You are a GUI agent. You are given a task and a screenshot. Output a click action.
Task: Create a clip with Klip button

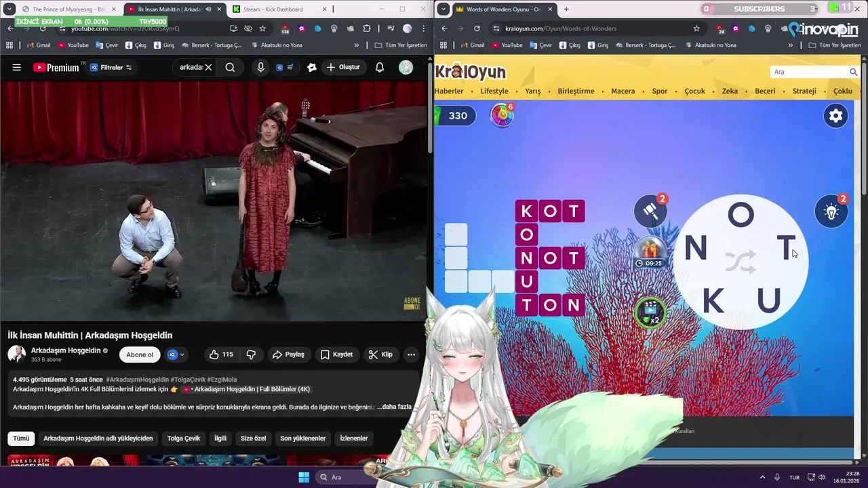(x=380, y=354)
